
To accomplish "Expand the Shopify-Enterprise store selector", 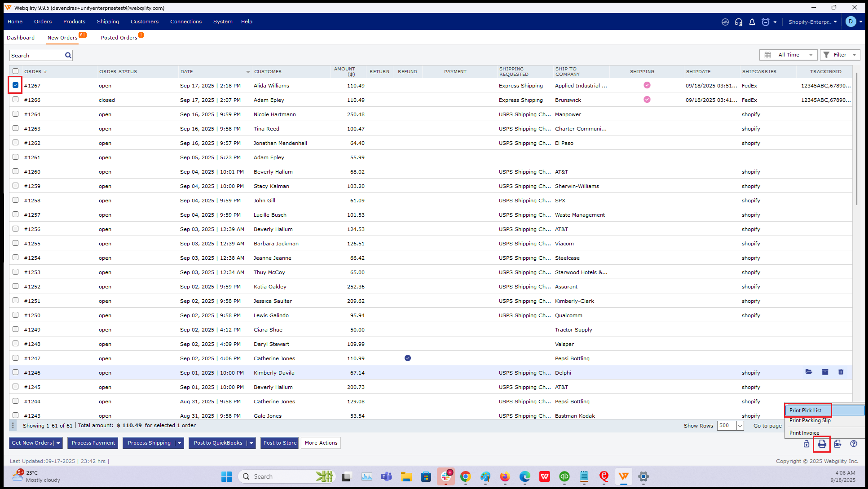I will point(812,22).
